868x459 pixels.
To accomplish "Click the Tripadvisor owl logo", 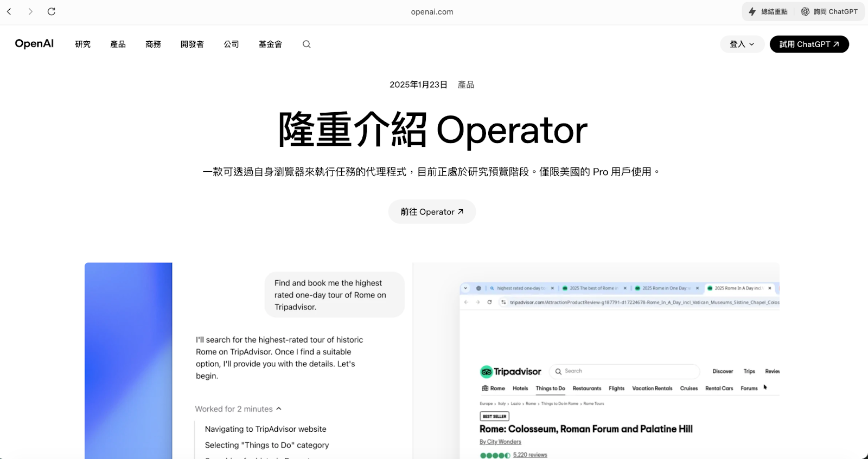I will tap(486, 372).
